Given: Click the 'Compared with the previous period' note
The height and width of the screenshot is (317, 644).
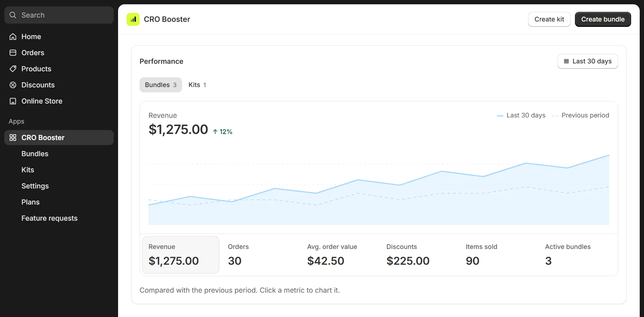Looking at the screenshot, I should click(240, 290).
